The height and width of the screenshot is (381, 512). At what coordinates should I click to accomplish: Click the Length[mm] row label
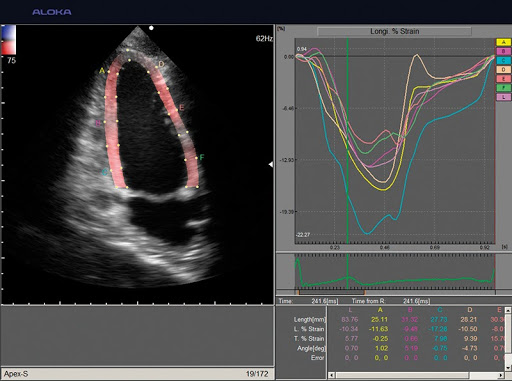(309, 320)
